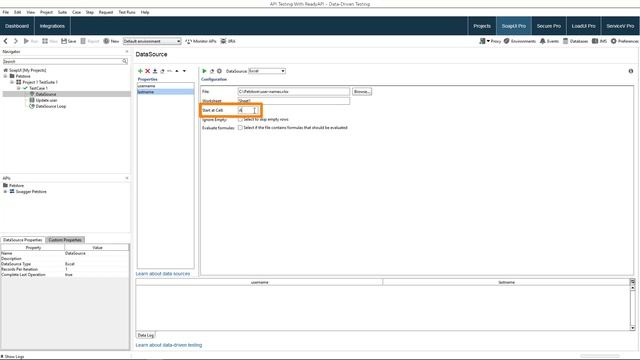Add a property with green plus
This screenshot has height=360, width=640.
click(x=140, y=71)
